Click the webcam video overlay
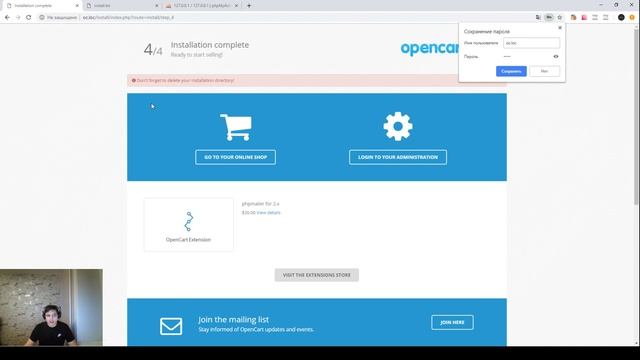This screenshot has width=640, height=360. point(51,307)
